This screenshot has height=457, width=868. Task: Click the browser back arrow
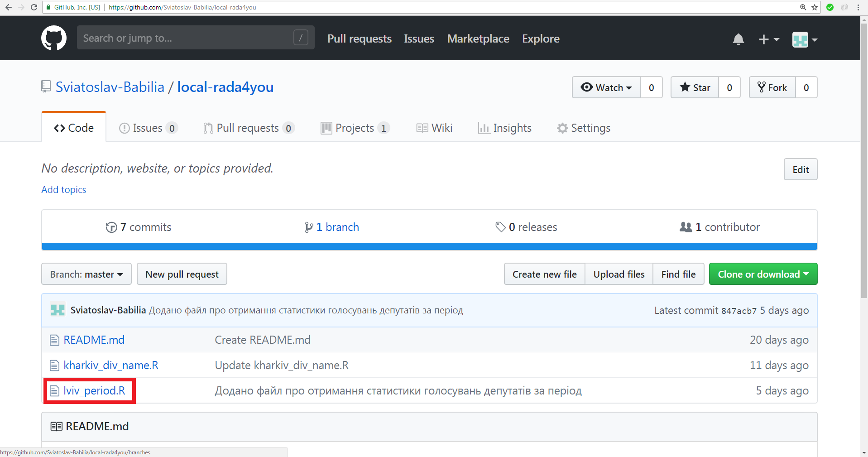[x=9, y=7]
